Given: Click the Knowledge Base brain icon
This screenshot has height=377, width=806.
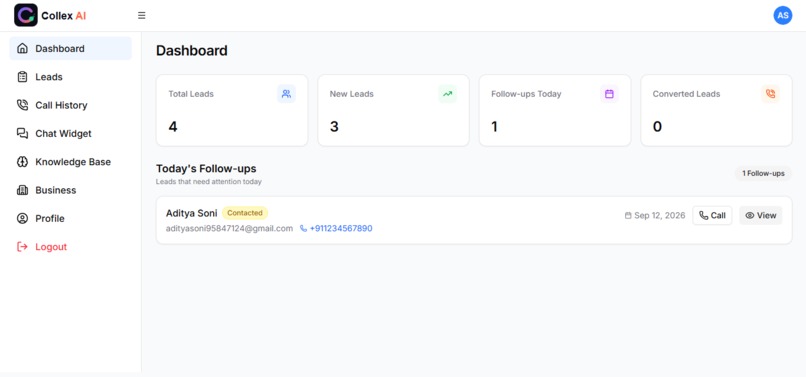Looking at the screenshot, I should (x=22, y=161).
